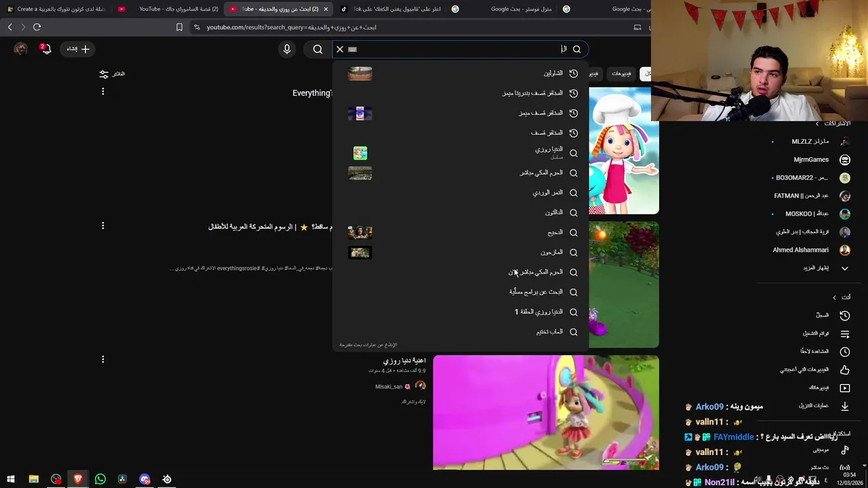The width and height of the screenshot is (868, 488).
Task: Open the Windows Start menu
Action: coord(11,479)
